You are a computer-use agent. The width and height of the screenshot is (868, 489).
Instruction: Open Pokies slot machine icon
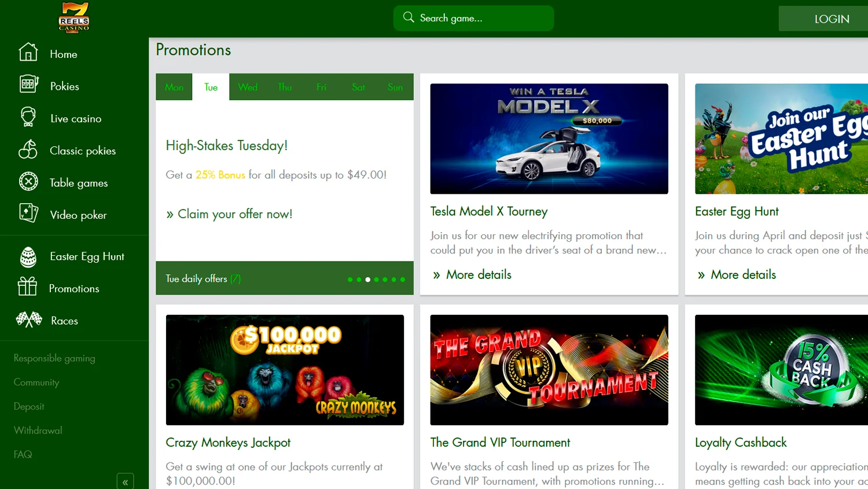pos(28,84)
